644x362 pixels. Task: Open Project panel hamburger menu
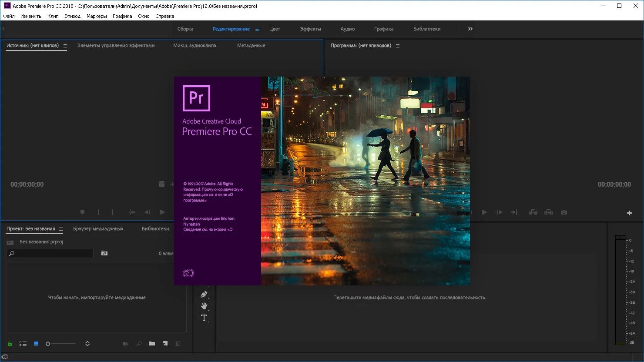(x=61, y=229)
